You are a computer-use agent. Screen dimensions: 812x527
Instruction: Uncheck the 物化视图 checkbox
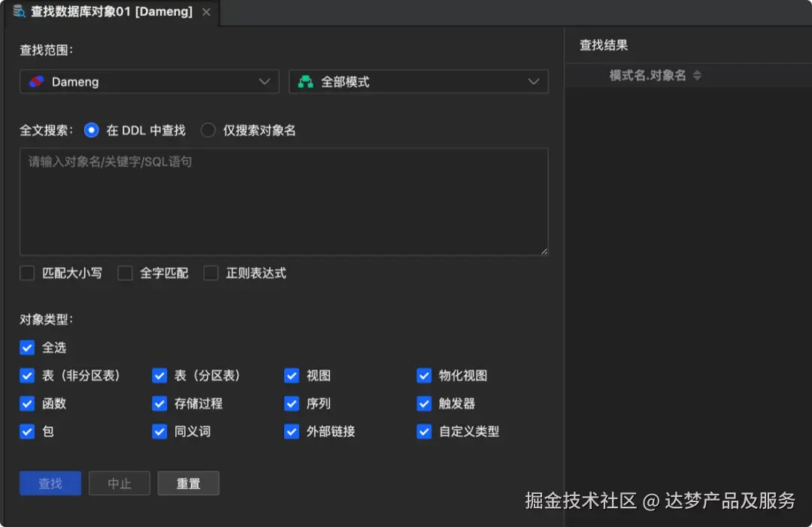(424, 375)
